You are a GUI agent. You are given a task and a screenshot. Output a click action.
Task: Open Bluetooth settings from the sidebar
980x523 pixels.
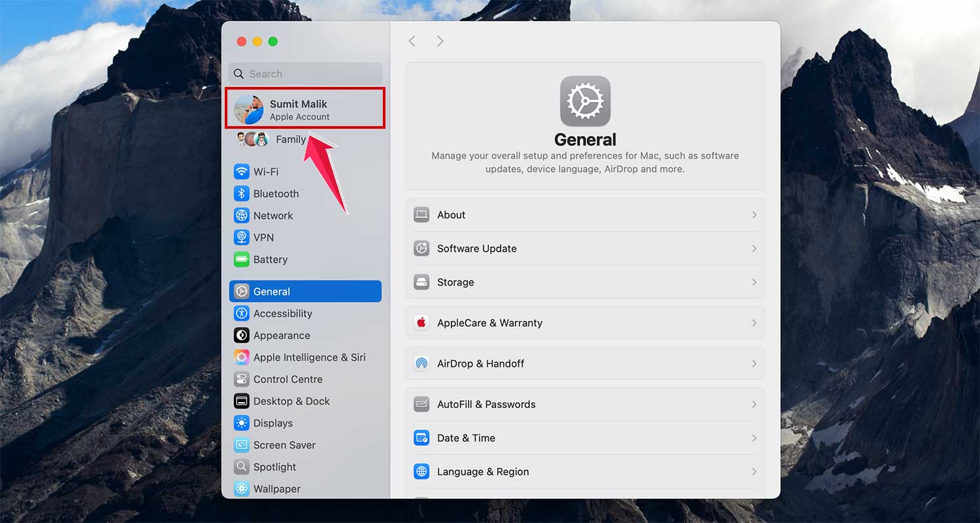coord(242,194)
